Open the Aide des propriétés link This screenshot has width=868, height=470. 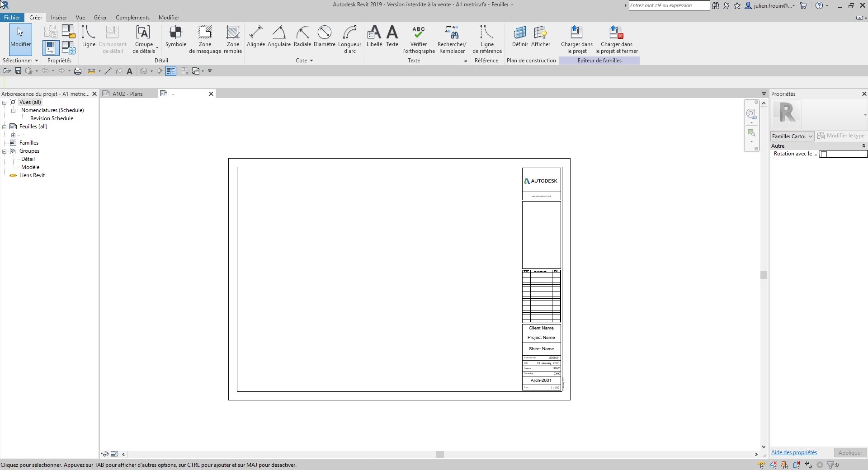[793, 452]
